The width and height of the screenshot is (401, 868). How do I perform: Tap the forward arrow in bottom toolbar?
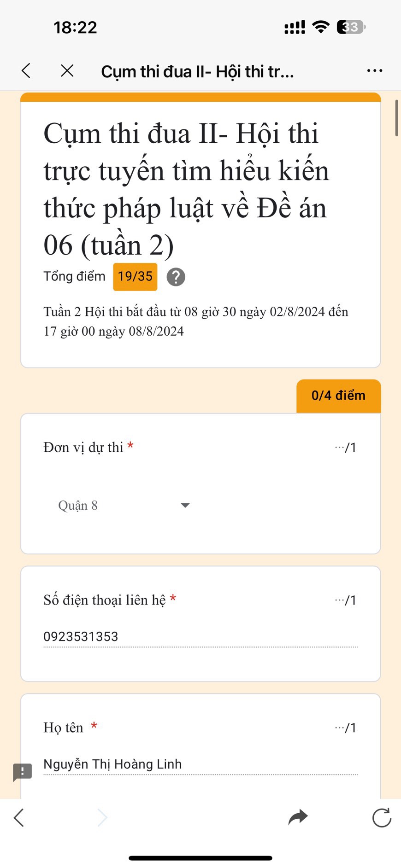tap(102, 817)
